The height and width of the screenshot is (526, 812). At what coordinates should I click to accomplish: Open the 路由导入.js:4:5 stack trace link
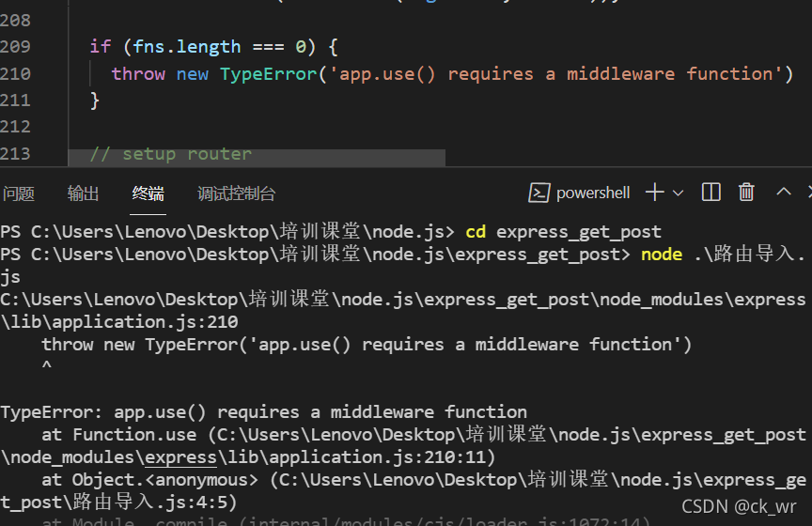[x=149, y=503]
